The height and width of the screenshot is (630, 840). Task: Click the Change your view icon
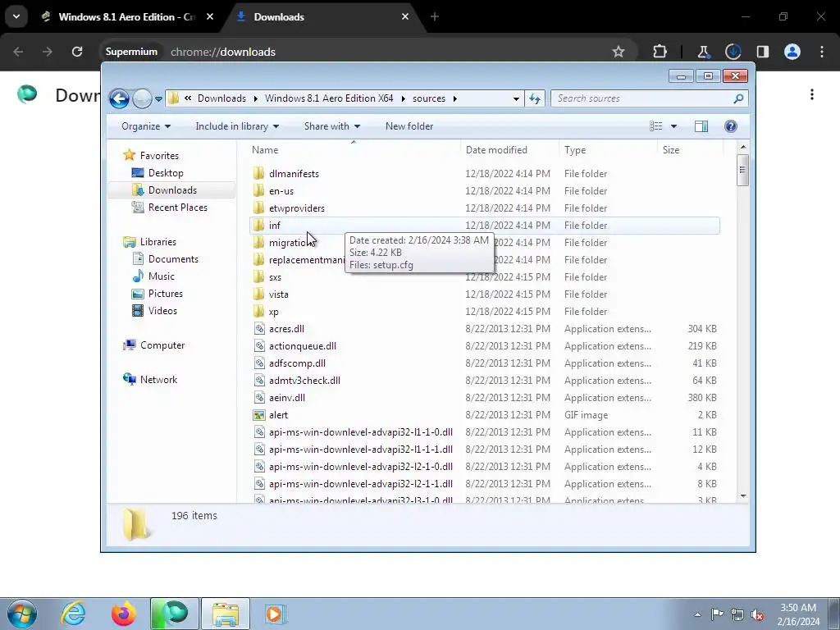(656, 126)
